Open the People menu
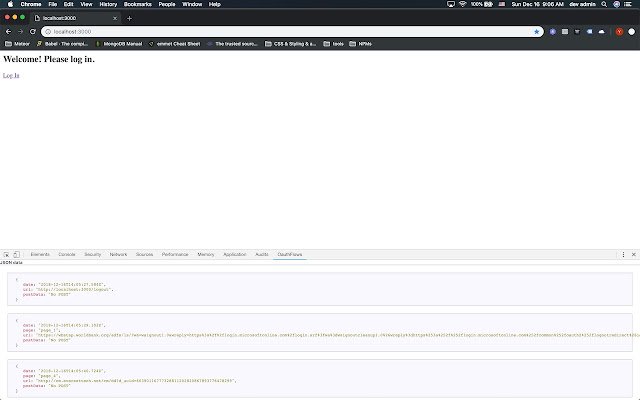 [167, 4]
